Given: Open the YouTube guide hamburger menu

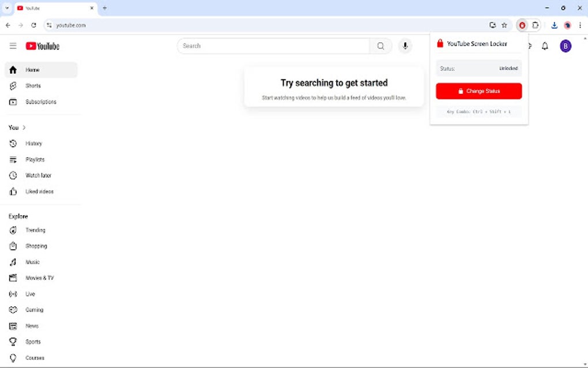Looking at the screenshot, I should (13, 46).
